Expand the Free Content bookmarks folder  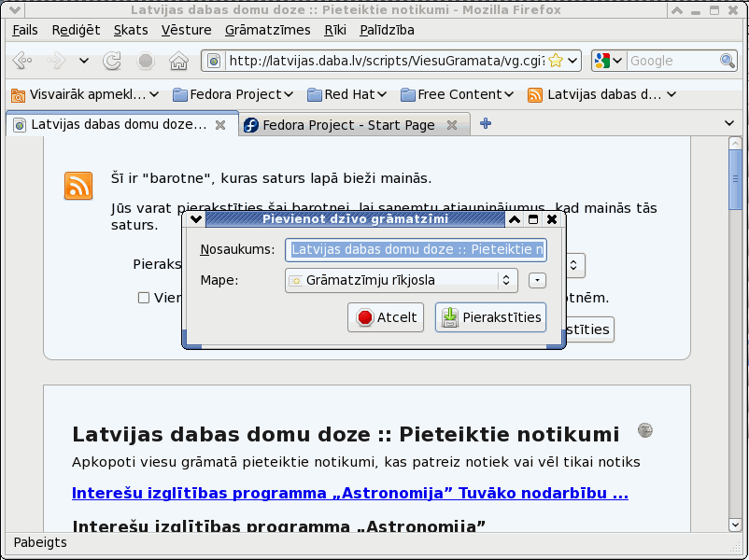pyautogui.click(x=457, y=94)
